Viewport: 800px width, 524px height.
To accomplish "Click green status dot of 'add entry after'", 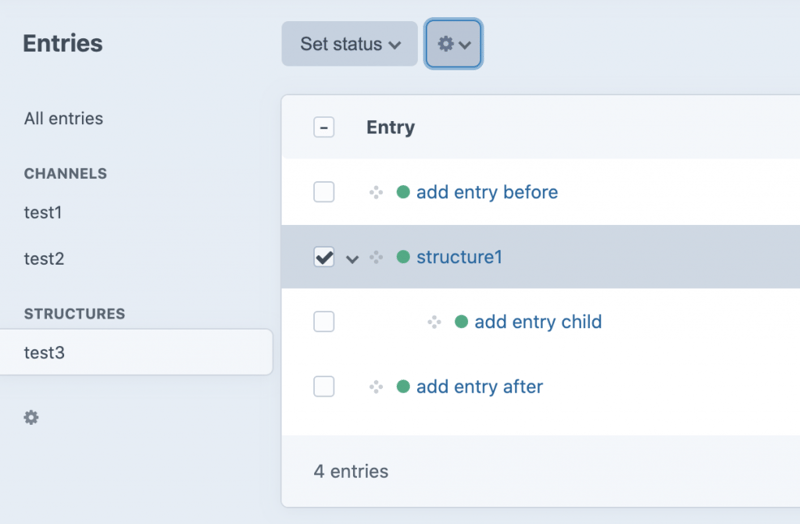I will coord(403,386).
